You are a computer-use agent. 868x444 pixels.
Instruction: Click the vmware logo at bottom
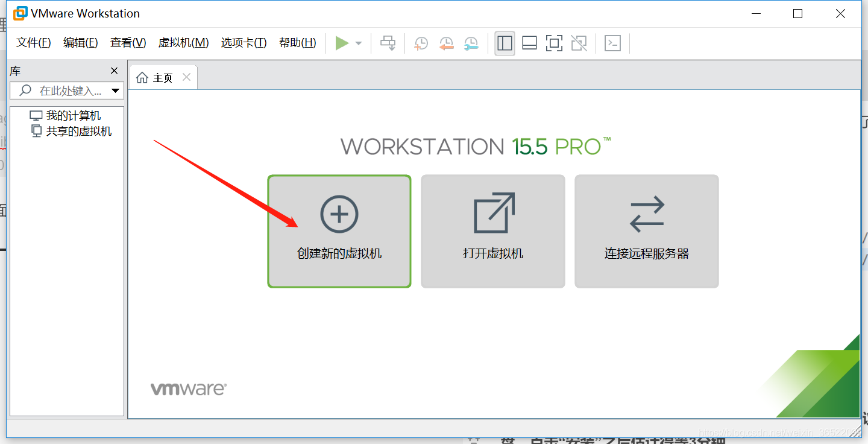coord(188,389)
